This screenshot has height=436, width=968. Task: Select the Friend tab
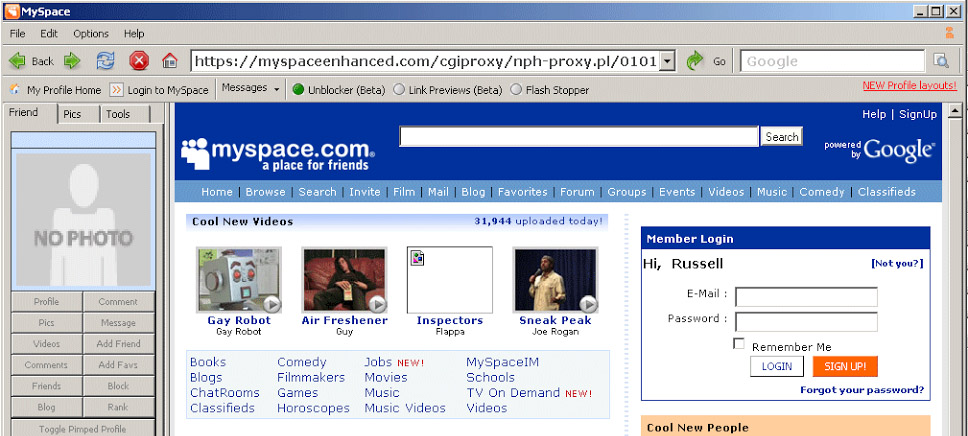23,112
